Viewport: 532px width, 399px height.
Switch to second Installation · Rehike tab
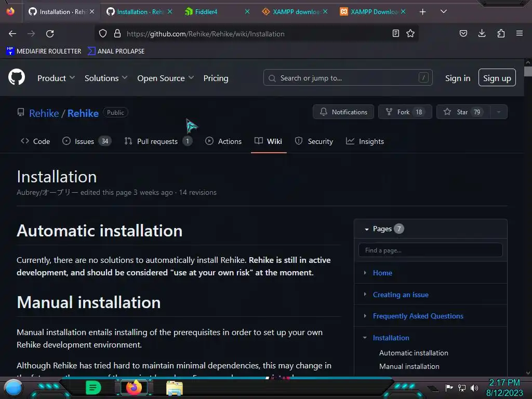click(x=139, y=12)
